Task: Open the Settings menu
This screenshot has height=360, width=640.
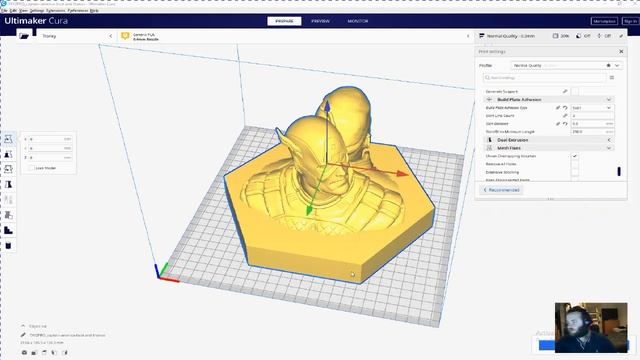Action: tap(37, 11)
